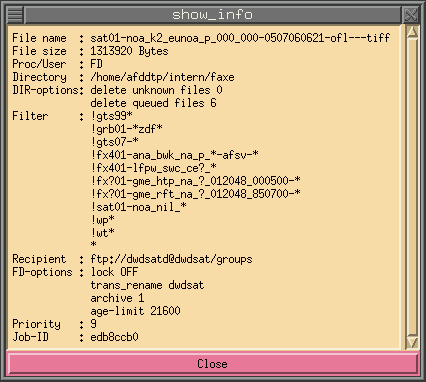This screenshot has height=382, width=426.
Task: Click the 'Job-ID' label
Action: [x=30, y=337]
